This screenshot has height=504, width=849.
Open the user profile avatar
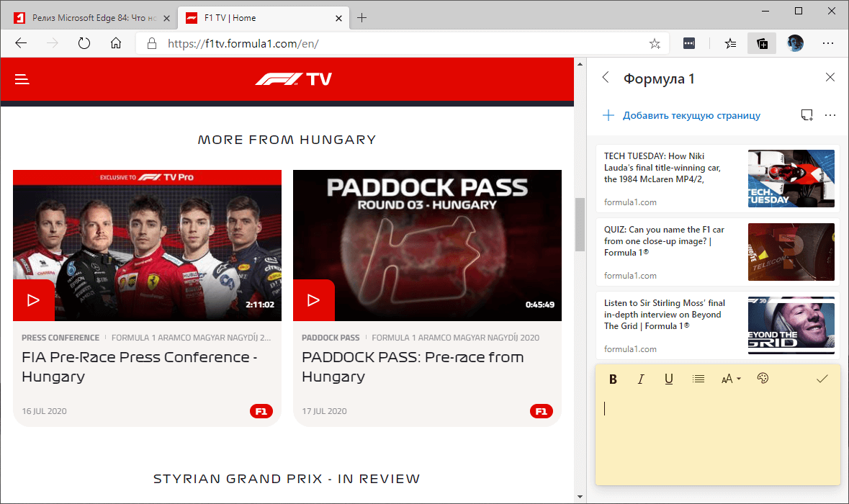pos(795,43)
